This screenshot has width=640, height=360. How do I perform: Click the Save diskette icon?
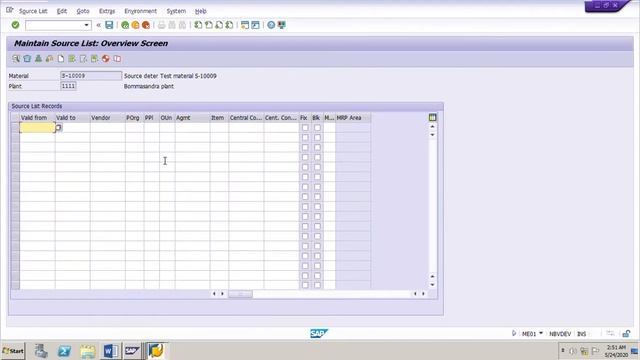pyautogui.click(x=109, y=25)
